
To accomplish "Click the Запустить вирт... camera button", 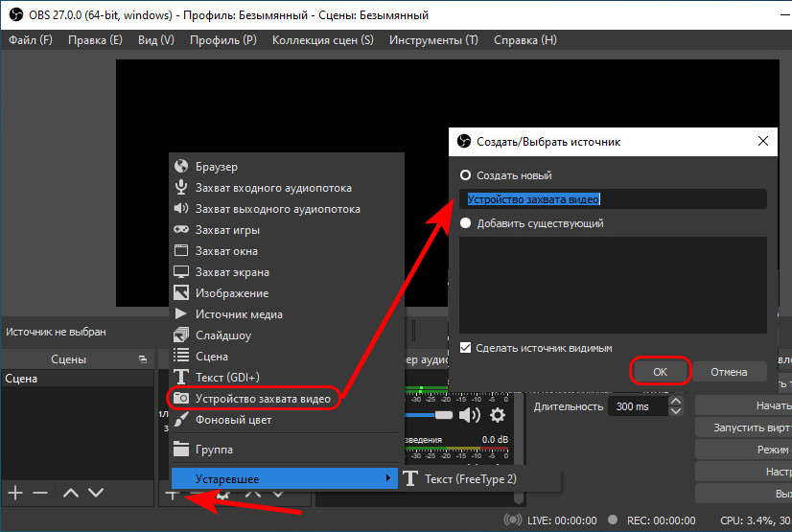I will point(743,428).
